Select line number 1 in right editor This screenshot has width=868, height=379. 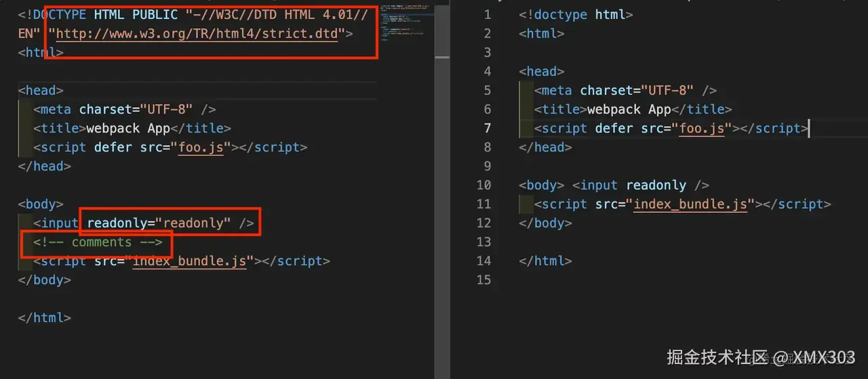pyautogui.click(x=487, y=14)
